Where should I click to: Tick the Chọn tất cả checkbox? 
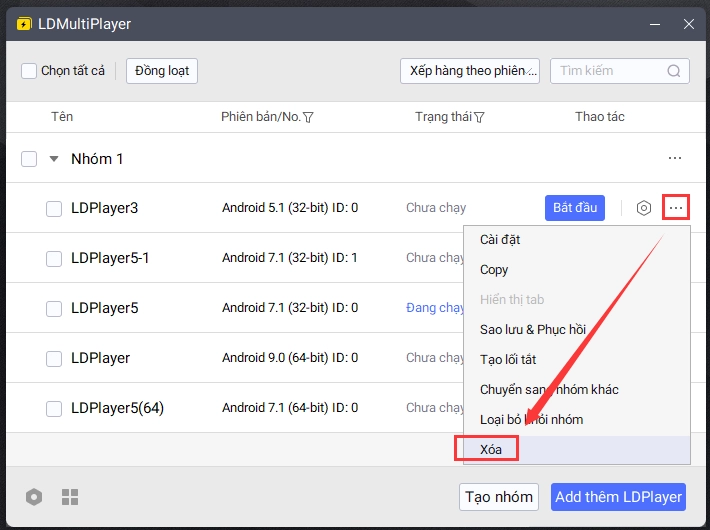pos(29,71)
